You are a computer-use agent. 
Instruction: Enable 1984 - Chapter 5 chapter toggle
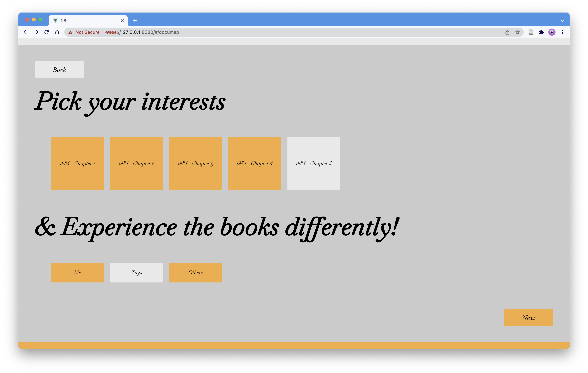click(x=313, y=163)
